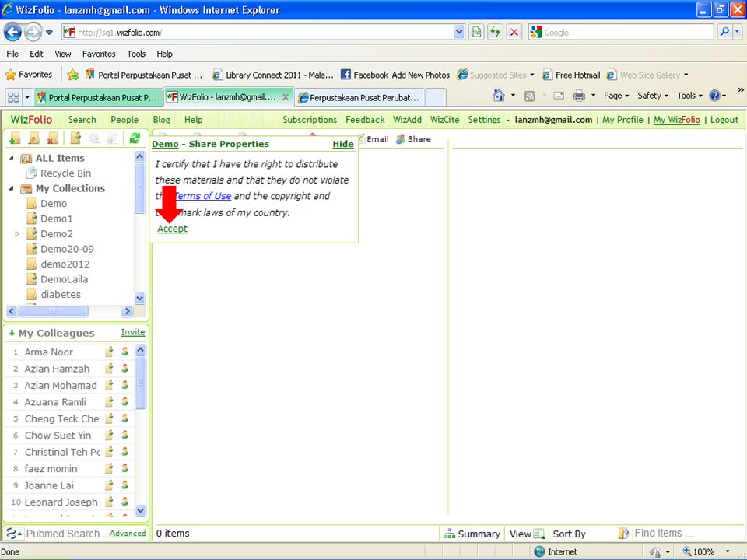Click the person icon beside Leonard Joseph
The image size is (747, 560).
124,502
